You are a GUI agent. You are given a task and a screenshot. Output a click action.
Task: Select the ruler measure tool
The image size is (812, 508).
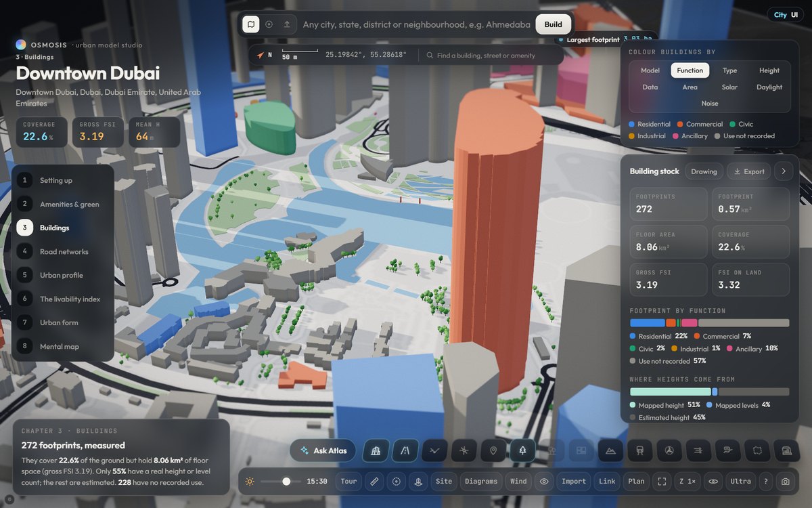[374, 482]
